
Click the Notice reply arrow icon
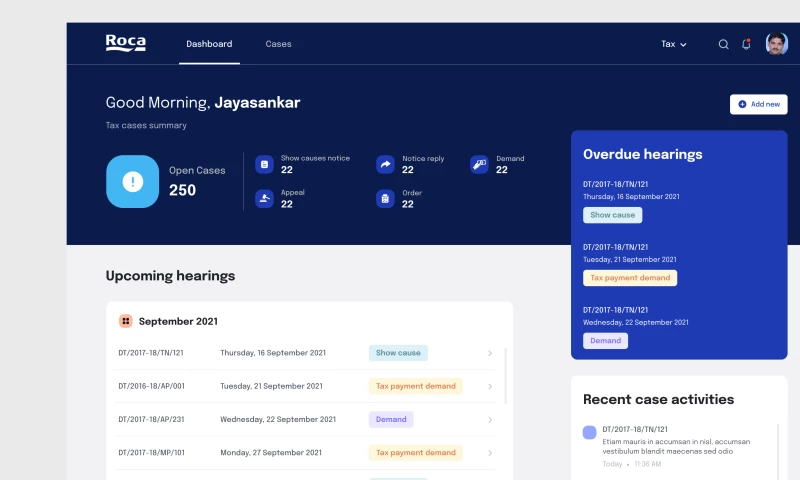[385, 164]
